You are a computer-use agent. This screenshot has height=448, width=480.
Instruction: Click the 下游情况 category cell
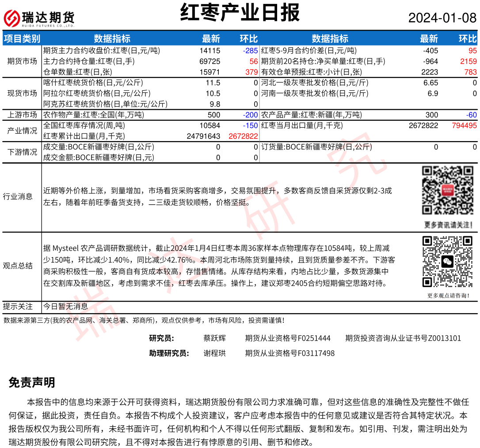click(22, 152)
